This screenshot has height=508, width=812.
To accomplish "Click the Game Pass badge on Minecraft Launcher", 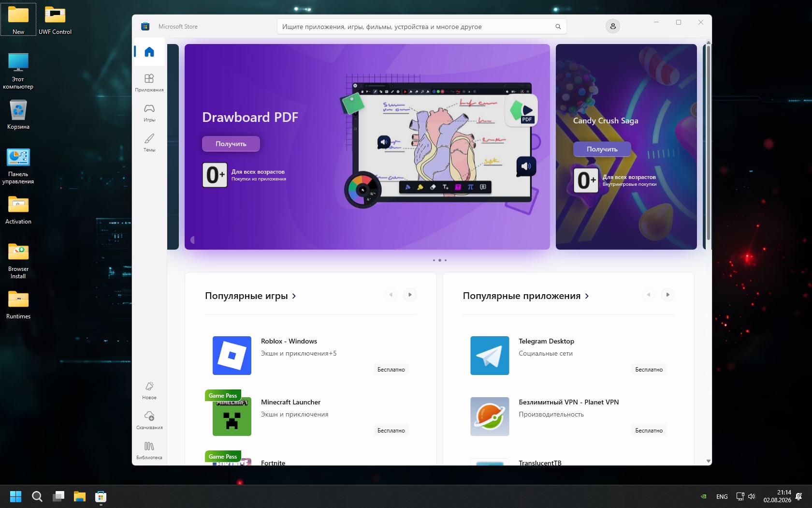I will [223, 395].
